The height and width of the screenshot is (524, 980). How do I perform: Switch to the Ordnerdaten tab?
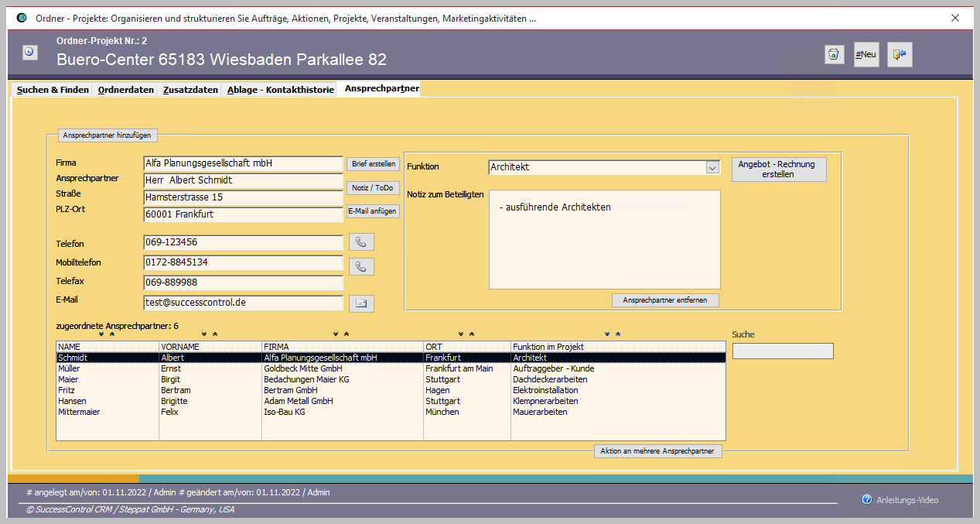(x=126, y=90)
